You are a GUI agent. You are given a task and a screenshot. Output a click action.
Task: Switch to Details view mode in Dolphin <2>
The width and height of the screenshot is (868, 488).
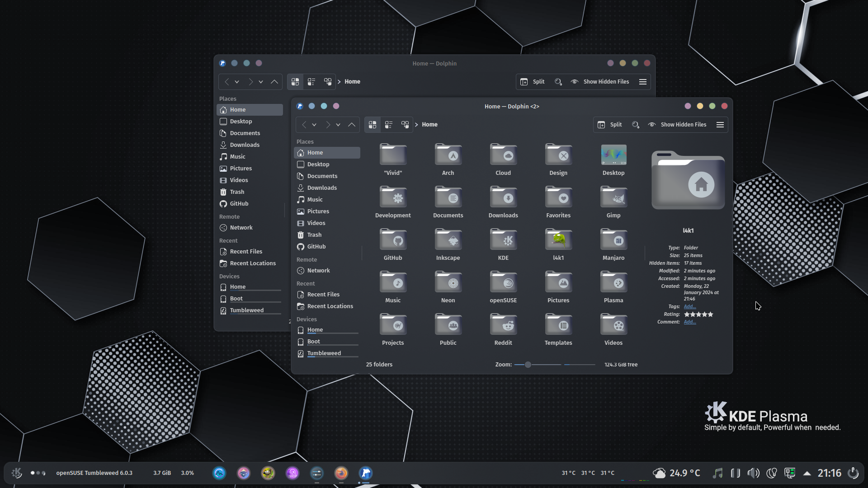405,125
